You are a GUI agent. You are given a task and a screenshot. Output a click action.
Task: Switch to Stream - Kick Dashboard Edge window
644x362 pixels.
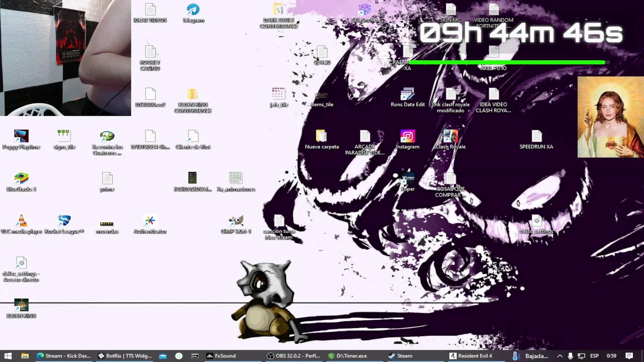click(x=64, y=356)
